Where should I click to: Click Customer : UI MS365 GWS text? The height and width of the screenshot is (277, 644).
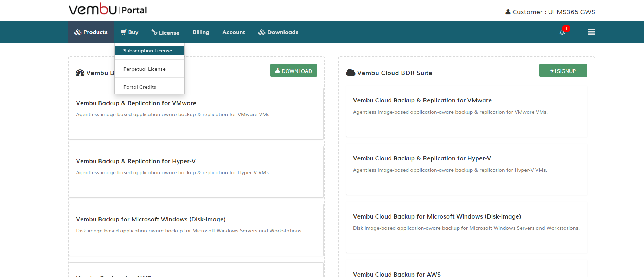click(x=554, y=12)
